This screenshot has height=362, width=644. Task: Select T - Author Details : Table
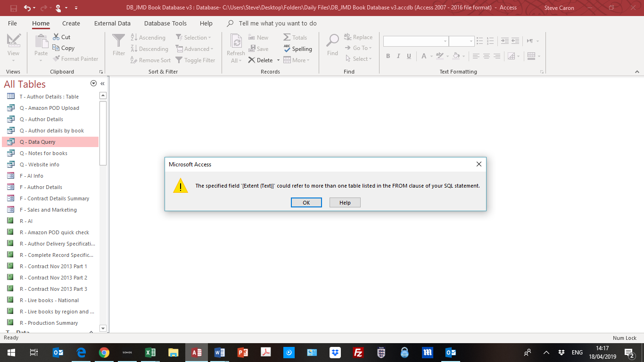pyautogui.click(x=50, y=97)
